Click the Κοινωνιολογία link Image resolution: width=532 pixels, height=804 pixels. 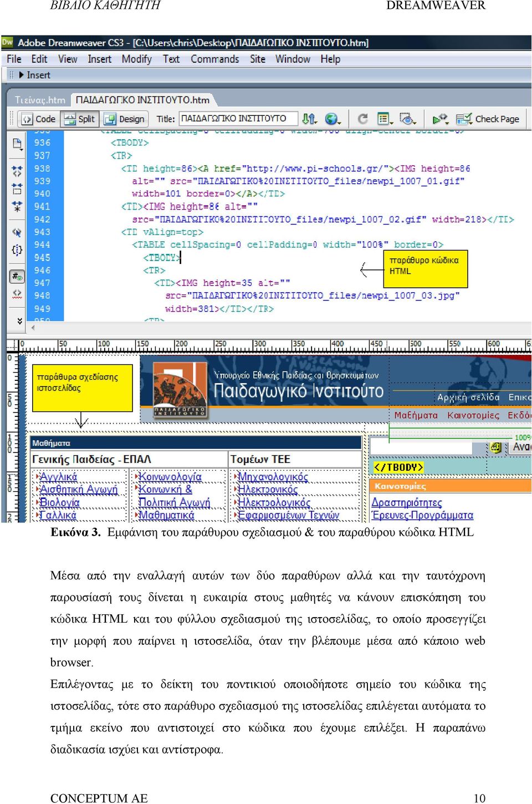click(x=170, y=477)
